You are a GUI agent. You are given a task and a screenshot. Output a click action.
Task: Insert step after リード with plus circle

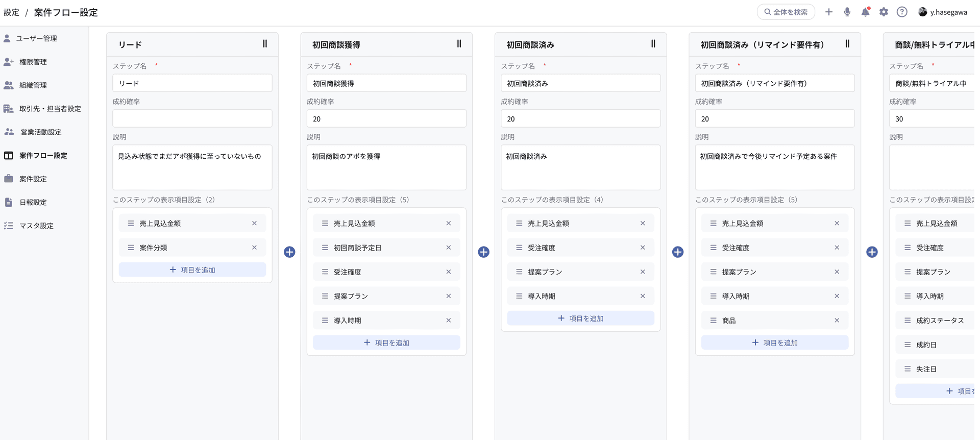pos(289,252)
